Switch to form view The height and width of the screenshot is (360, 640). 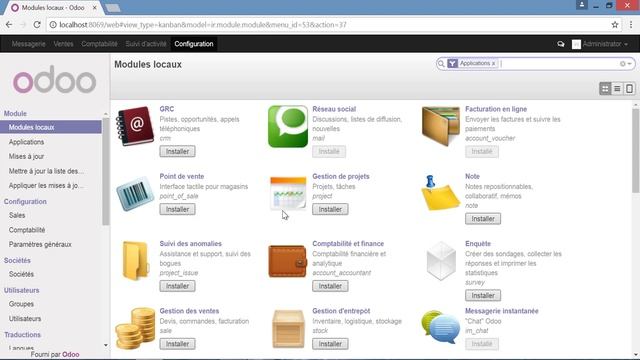pos(629,88)
